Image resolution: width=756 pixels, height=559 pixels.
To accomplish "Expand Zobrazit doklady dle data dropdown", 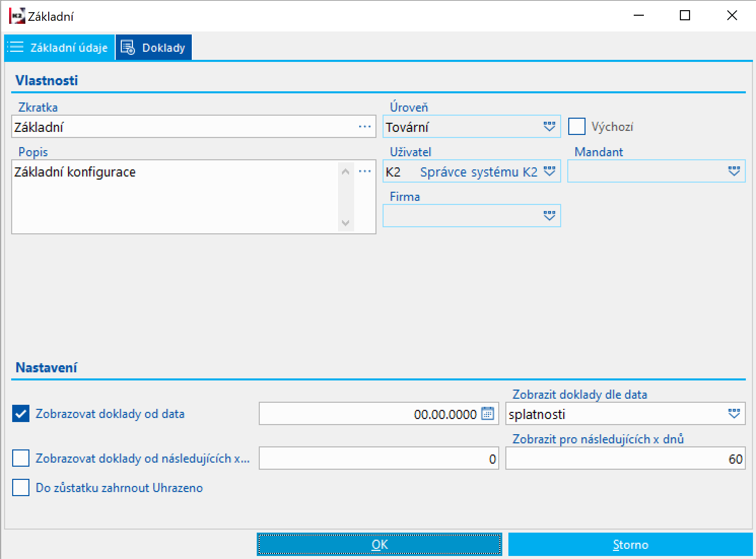I will 734,414.
